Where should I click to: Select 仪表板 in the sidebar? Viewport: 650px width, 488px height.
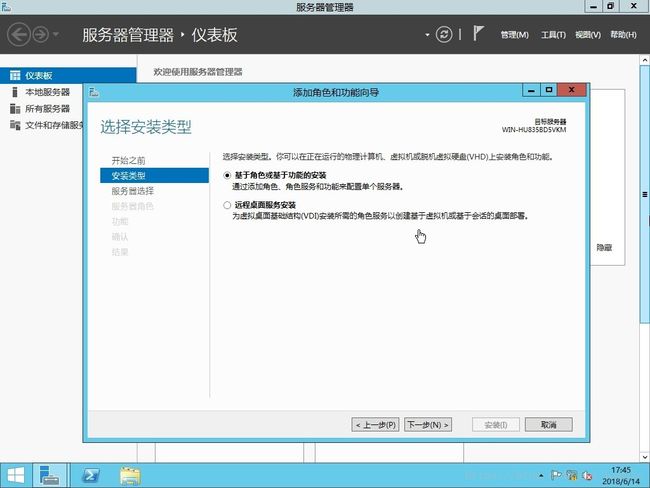click(68, 75)
